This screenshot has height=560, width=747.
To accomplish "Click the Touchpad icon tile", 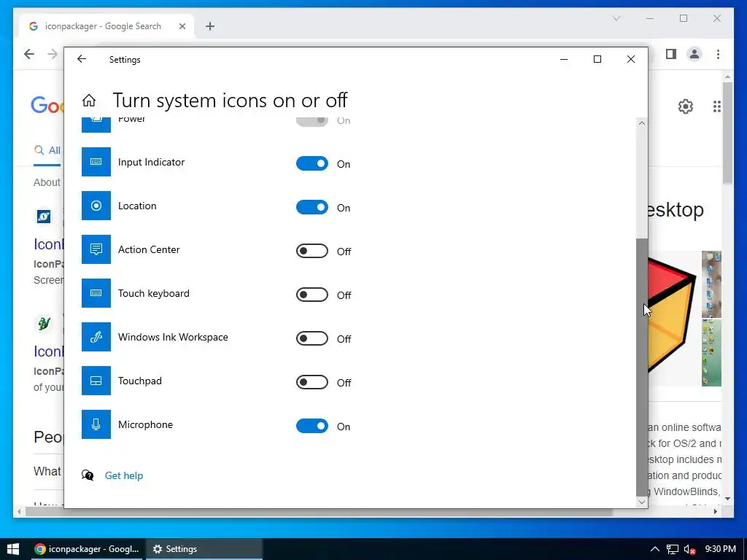I will [96, 381].
